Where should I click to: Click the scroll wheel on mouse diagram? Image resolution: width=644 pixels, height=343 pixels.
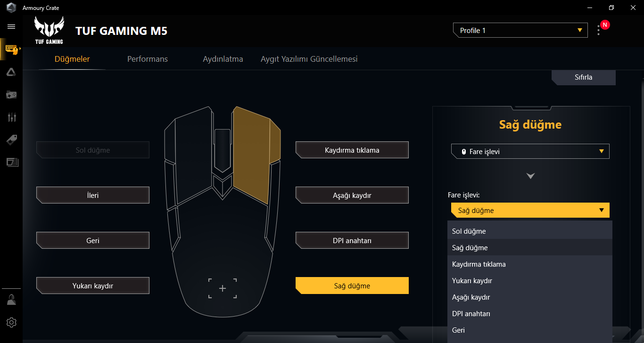point(222,150)
